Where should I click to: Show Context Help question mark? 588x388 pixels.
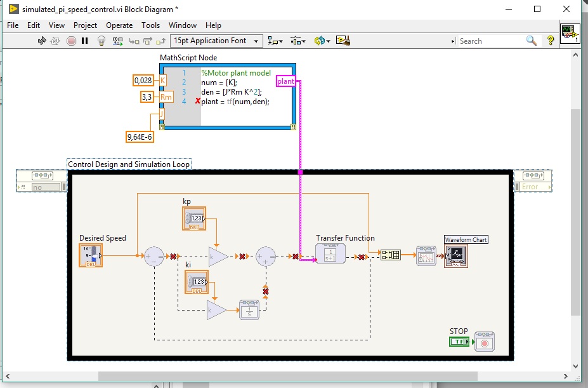(551, 41)
